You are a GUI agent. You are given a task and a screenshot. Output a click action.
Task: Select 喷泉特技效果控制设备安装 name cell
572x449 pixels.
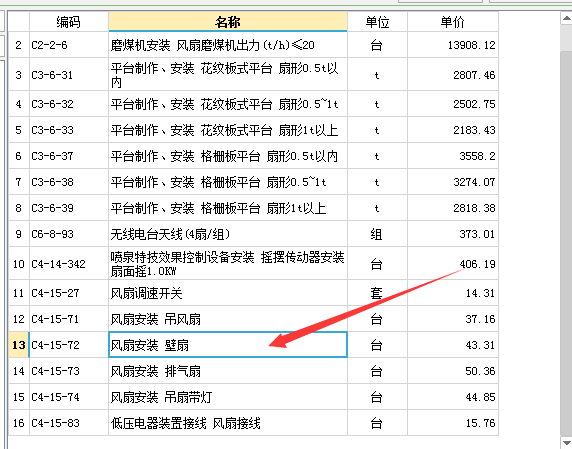[228, 263]
